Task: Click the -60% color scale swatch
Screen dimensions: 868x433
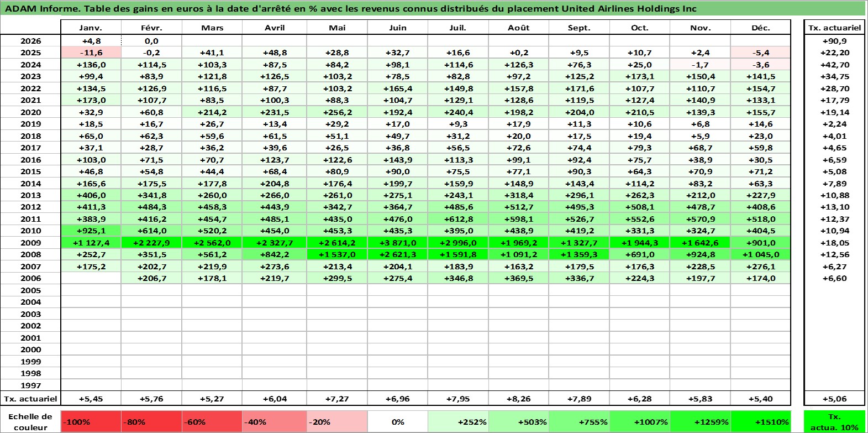Action: [x=212, y=421]
